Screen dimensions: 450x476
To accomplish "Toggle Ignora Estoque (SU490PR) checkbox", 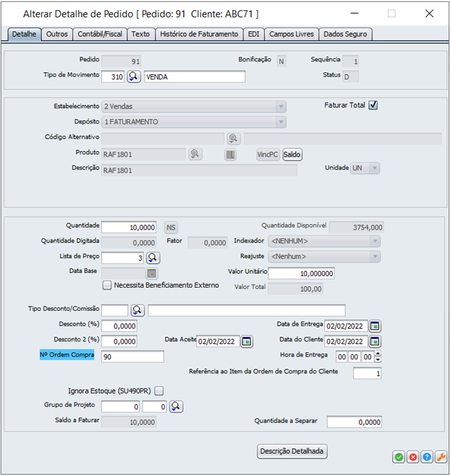I will tap(159, 391).
